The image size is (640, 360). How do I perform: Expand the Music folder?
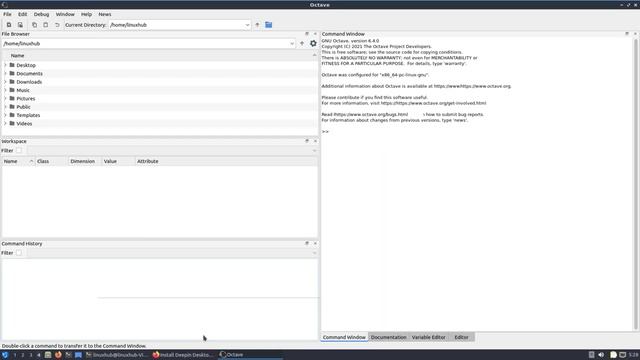[5, 90]
